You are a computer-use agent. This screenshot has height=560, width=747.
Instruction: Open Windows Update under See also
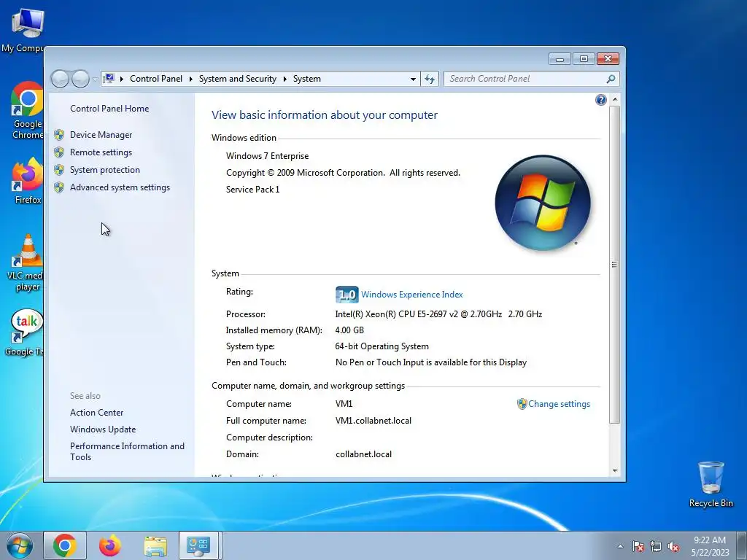(103, 429)
